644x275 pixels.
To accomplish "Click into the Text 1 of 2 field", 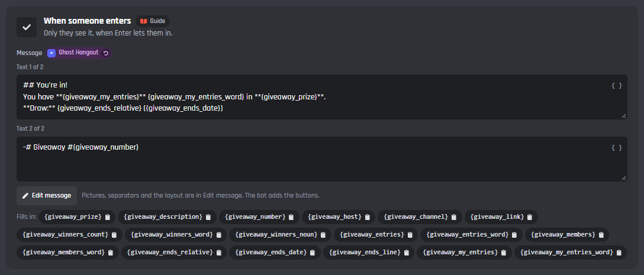I will [x=321, y=97].
